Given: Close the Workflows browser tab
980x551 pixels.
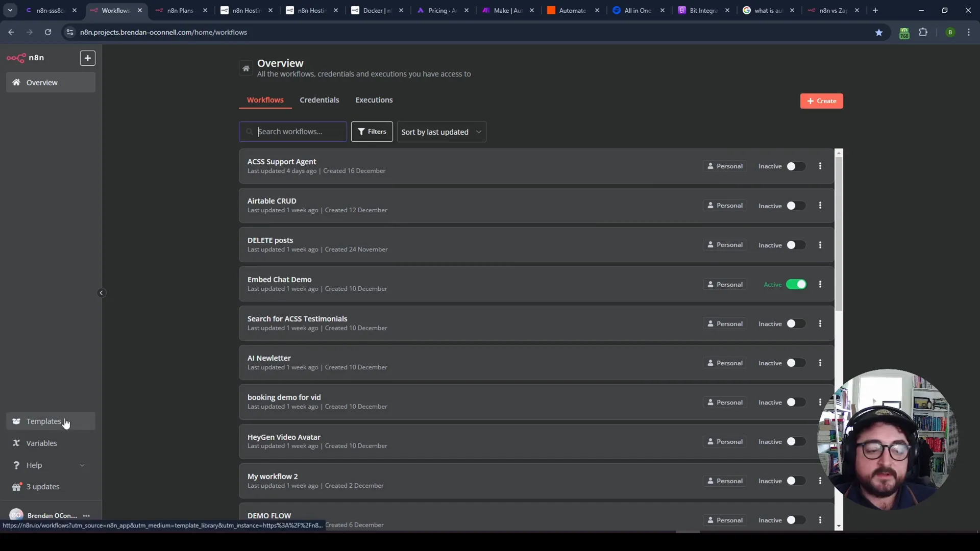Looking at the screenshot, I should 140,10.
